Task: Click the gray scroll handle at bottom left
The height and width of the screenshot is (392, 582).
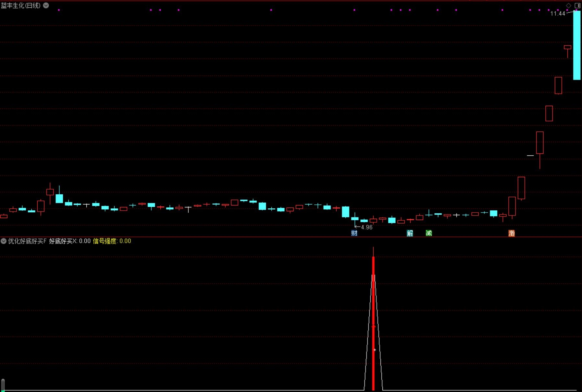Action: tap(3, 385)
